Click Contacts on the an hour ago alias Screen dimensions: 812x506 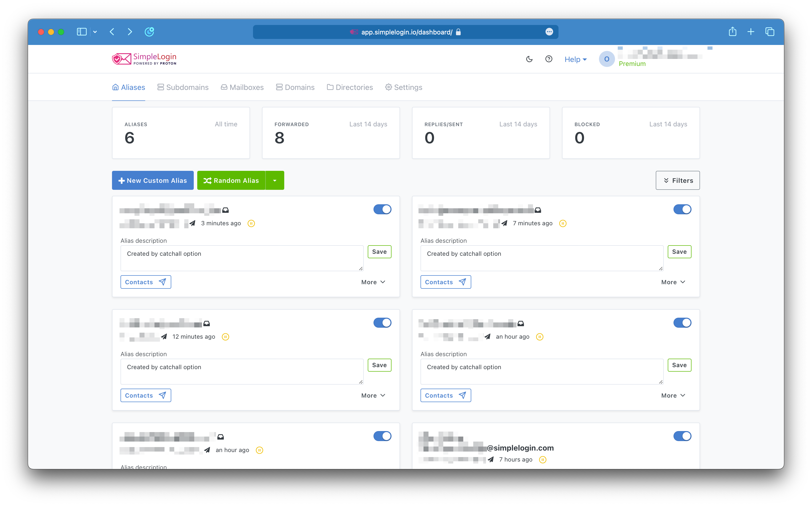click(x=445, y=396)
